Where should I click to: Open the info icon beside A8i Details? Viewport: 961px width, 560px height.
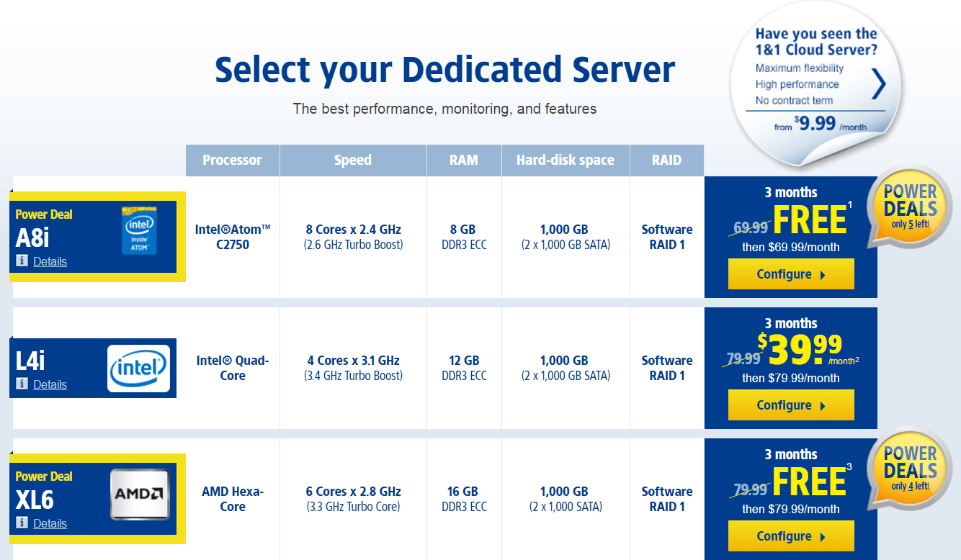coord(20,261)
